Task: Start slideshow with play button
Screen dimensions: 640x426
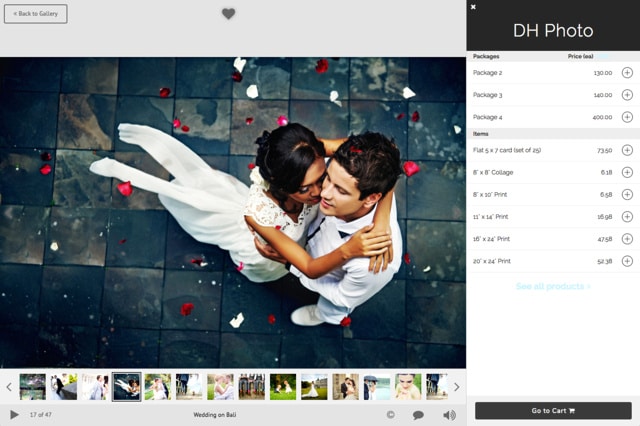Action: [x=14, y=415]
